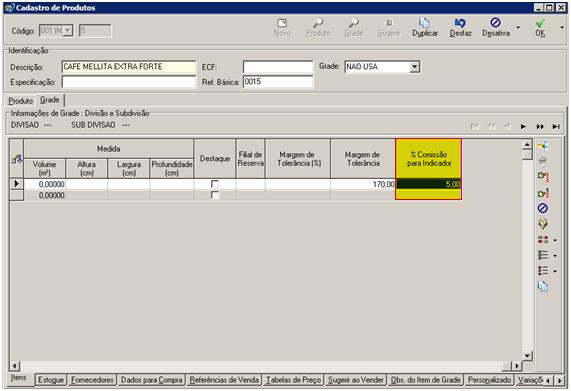Expand dropdown beside green bullet list icon
Screen dimensions: 571x391
(x=555, y=256)
